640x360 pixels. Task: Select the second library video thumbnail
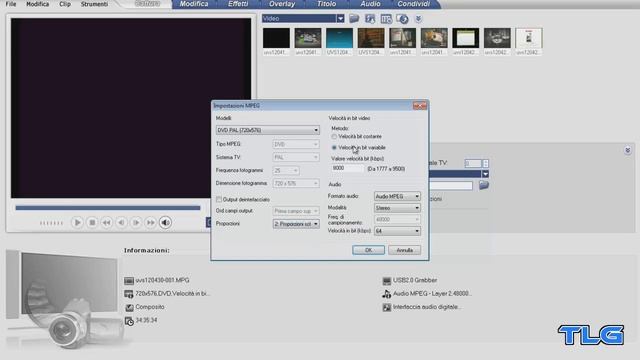[308, 38]
